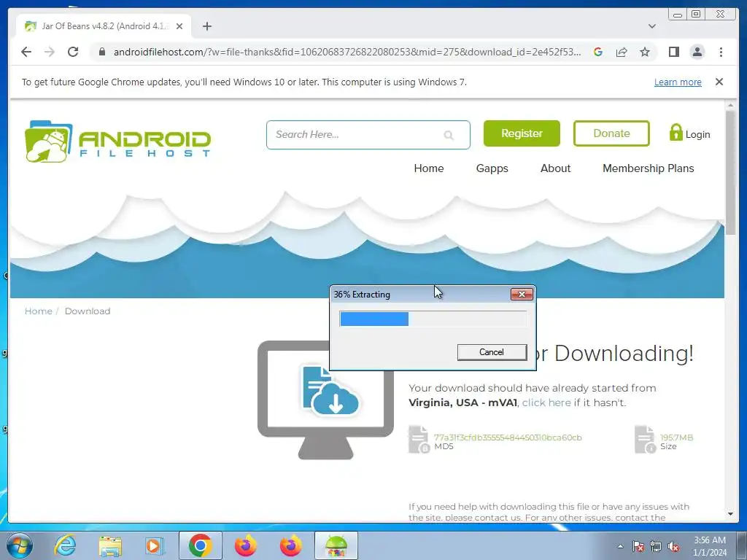Click the Home breadcrumb link

[39, 311]
